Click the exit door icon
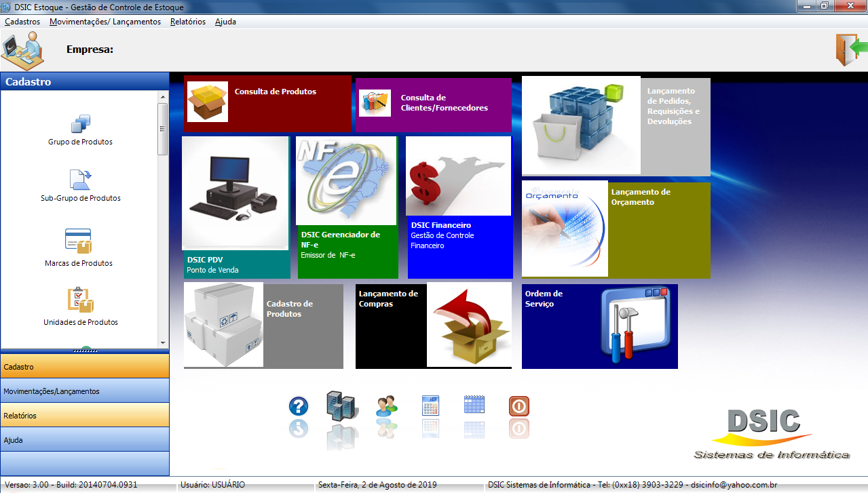 click(x=851, y=50)
